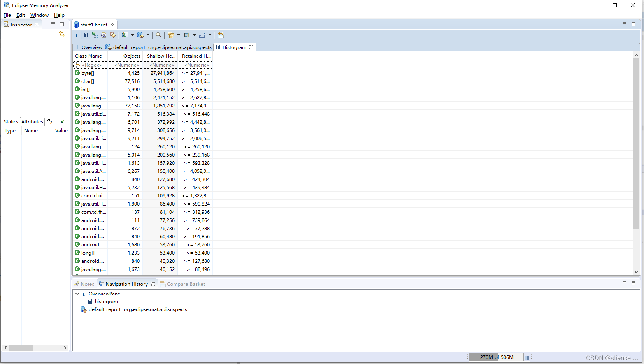Sort by Retained Heap column header
Screen dimensions: 644x364
pos(195,56)
